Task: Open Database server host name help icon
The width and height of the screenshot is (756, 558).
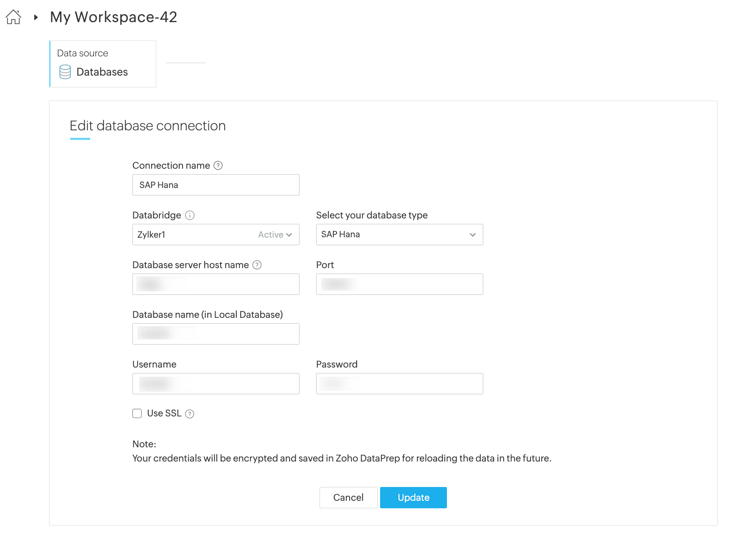Action: pos(257,265)
